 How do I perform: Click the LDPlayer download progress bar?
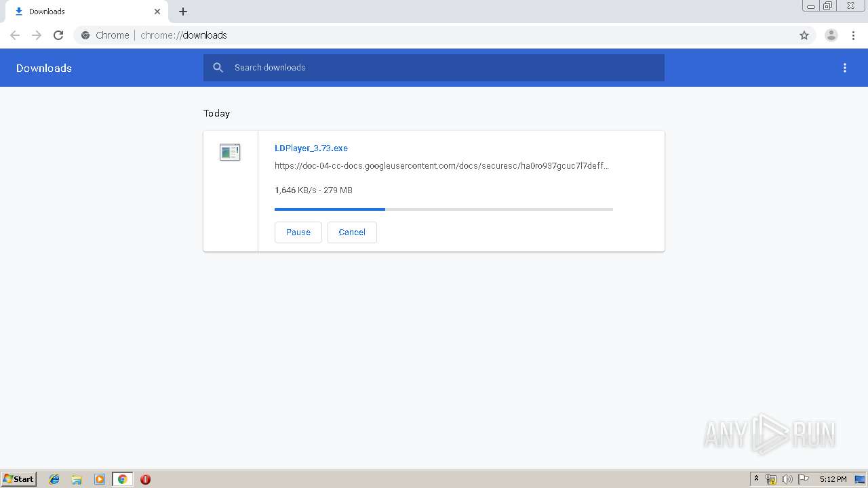click(x=443, y=209)
